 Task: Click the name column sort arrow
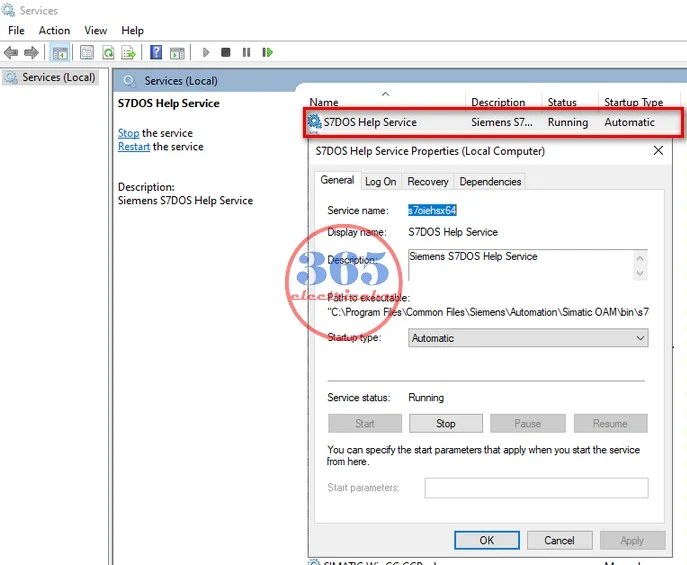[x=386, y=94]
